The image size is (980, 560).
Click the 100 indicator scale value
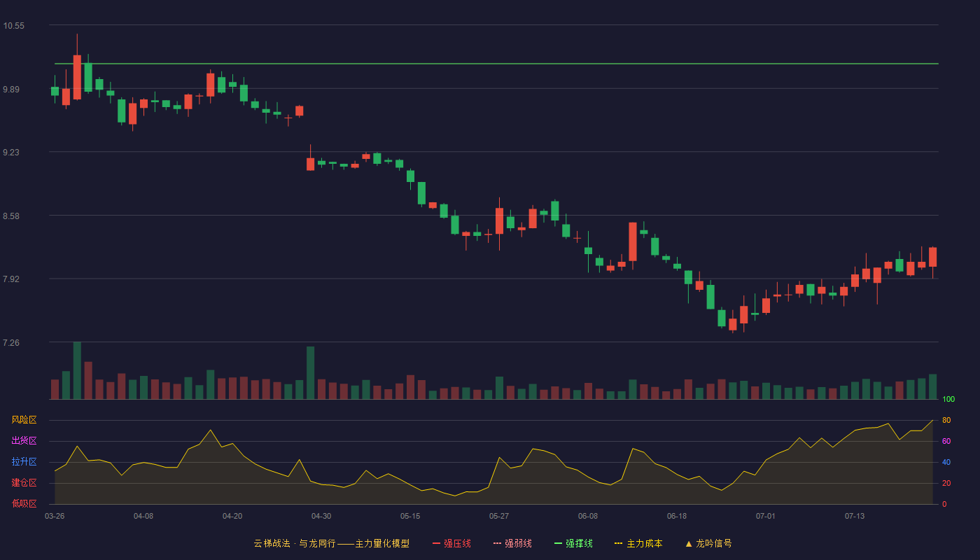pos(948,400)
